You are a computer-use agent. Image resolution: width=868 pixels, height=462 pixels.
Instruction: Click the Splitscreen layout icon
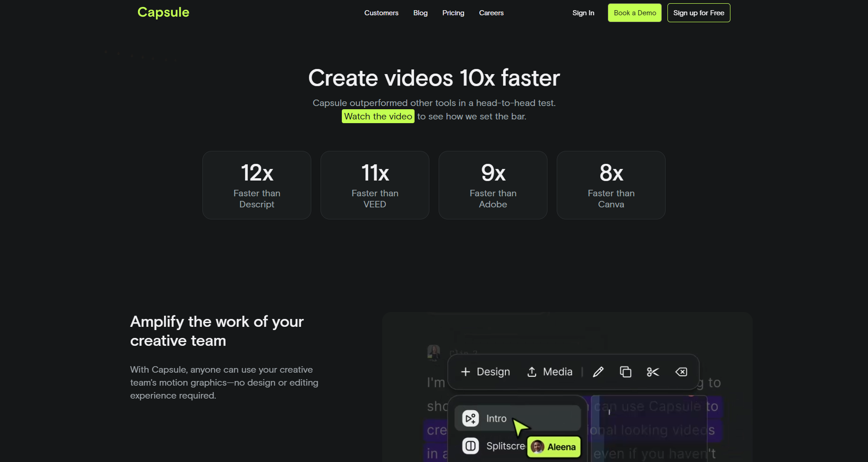(x=471, y=446)
